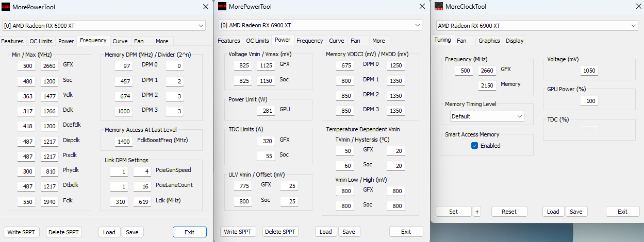644x242 pixels.
Task: Open More tab in middle MorePowerTool
Action: 378,41
